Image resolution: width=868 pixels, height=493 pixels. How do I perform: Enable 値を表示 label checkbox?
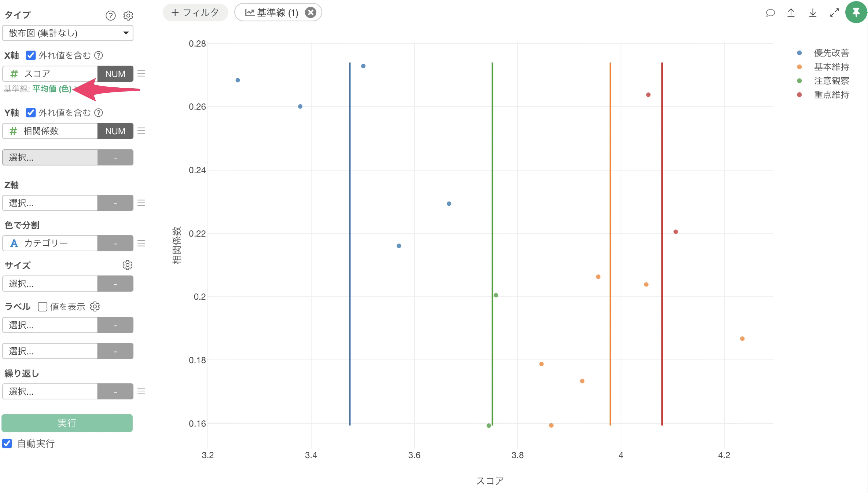pos(42,307)
